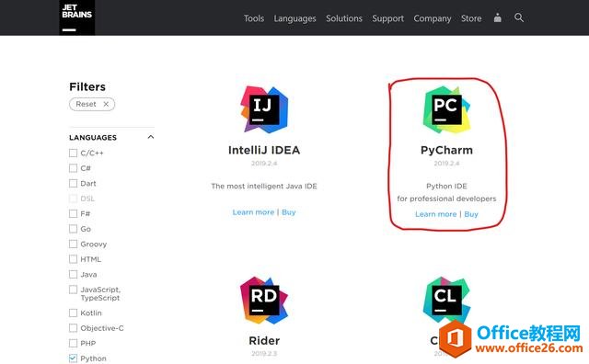Viewport: 589px width, 364px height.
Task: Clear filters with the Reset X icon
Action: click(x=106, y=104)
